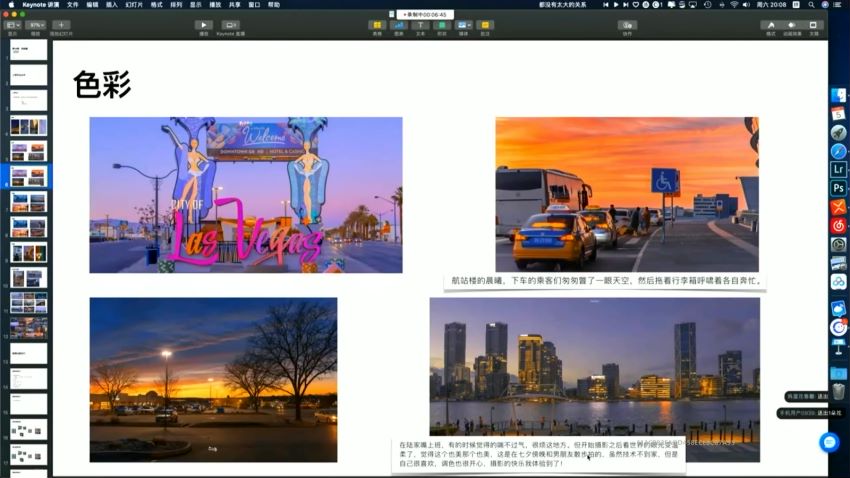The width and height of the screenshot is (850, 478).
Task: Open NetEase Music red icon in dock
Action: (838, 225)
